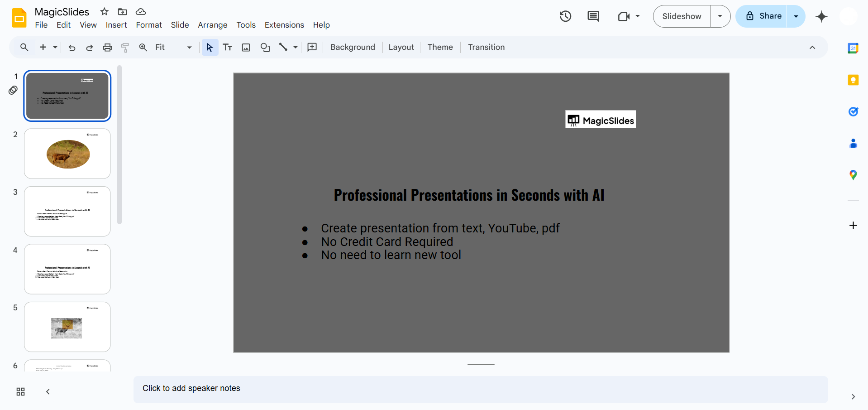Click the Gemini sparkle icon
Viewport: 868px width, 410px height.
pos(821,17)
